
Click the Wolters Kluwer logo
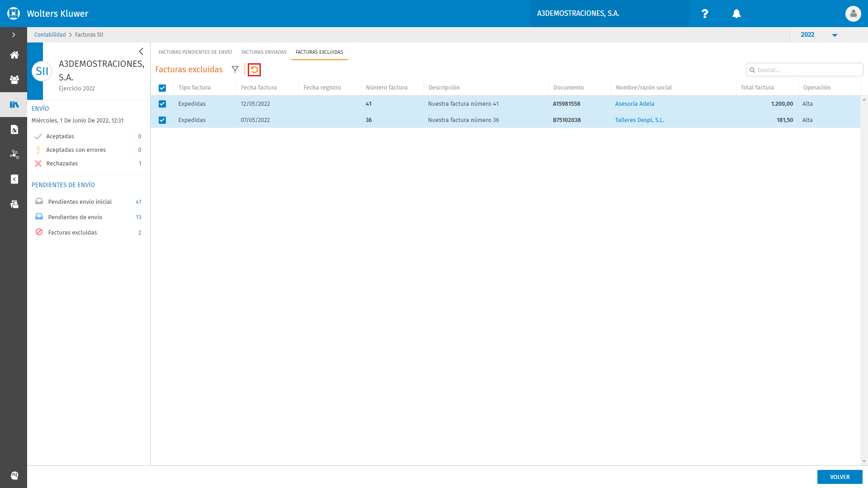click(x=14, y=14)
